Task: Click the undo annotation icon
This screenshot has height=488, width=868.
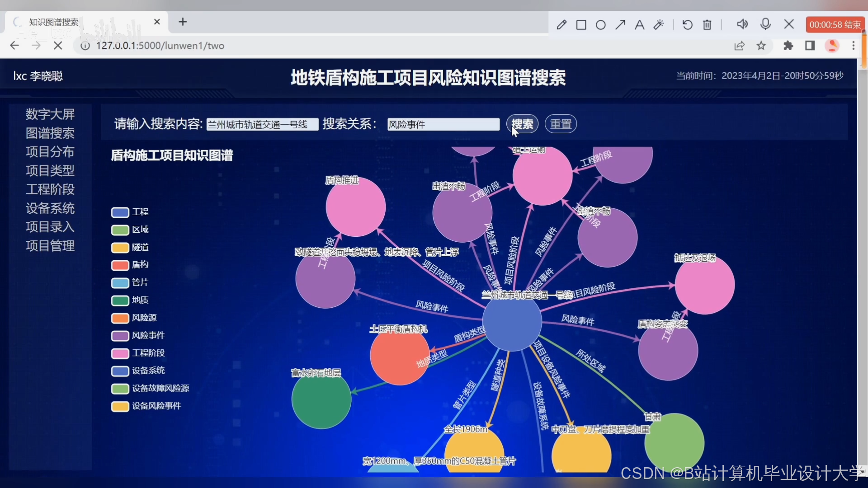Action: point(687,25)
